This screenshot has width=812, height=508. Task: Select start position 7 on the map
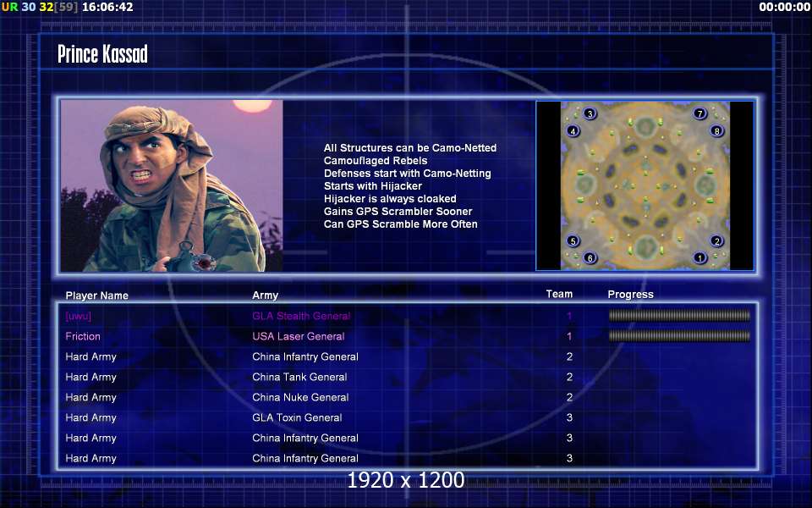click(700, 113)
